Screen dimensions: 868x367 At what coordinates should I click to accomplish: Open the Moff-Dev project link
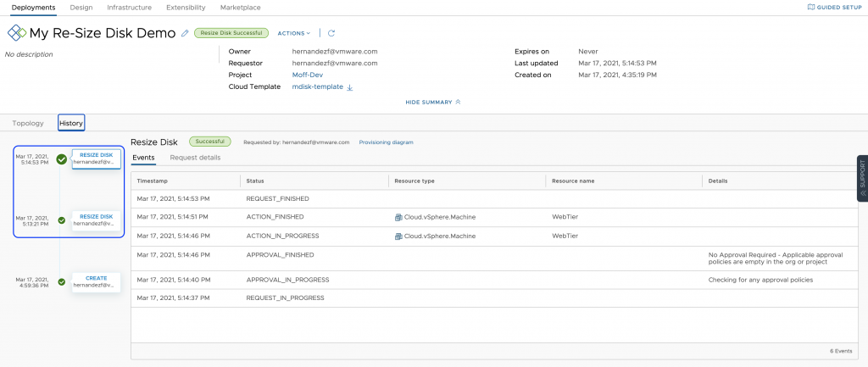pos(306,75)
